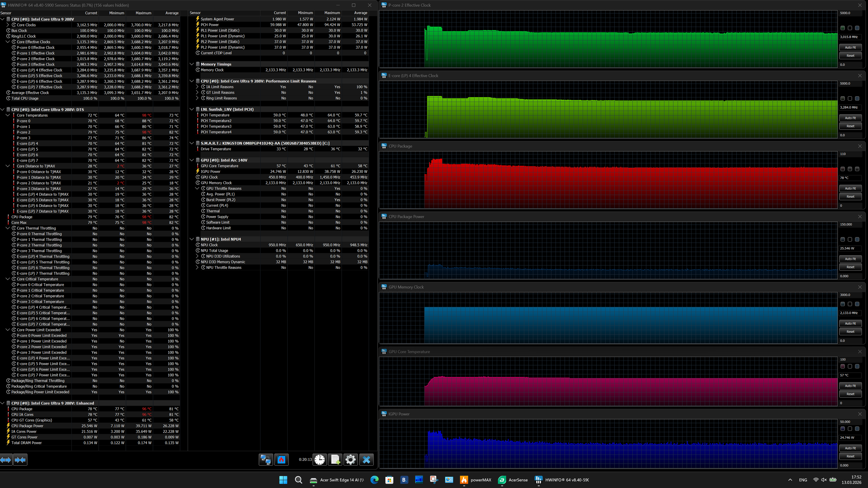868x488 pixels.
Task: Click the blue X close-sensors icon
Action: pos(366,460)
